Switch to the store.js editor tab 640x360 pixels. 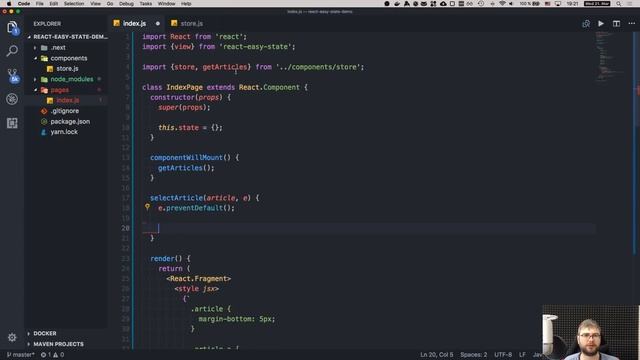pos(187,24)
